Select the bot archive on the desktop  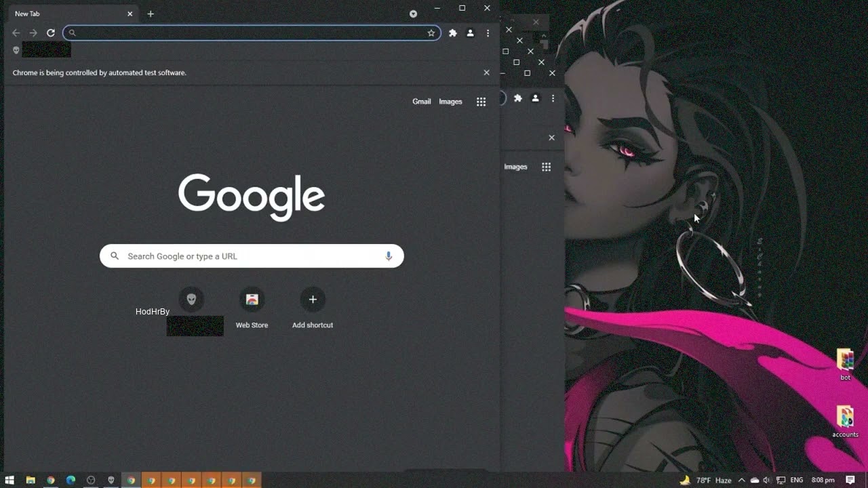845,365
